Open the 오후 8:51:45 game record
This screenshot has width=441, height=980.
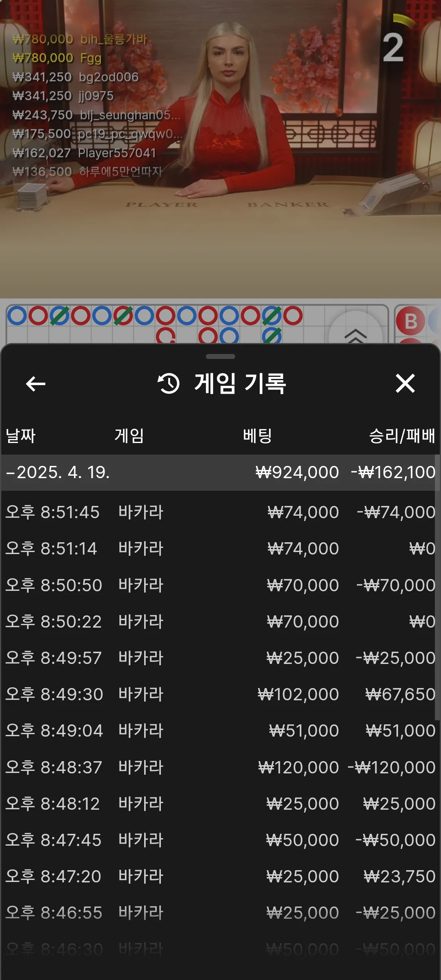220,512
